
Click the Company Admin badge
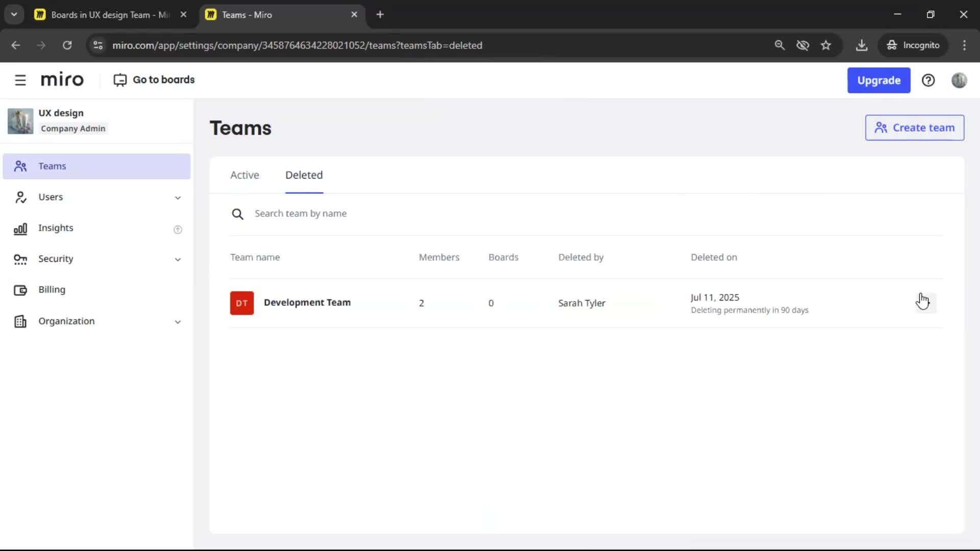(x=73, y=129)
